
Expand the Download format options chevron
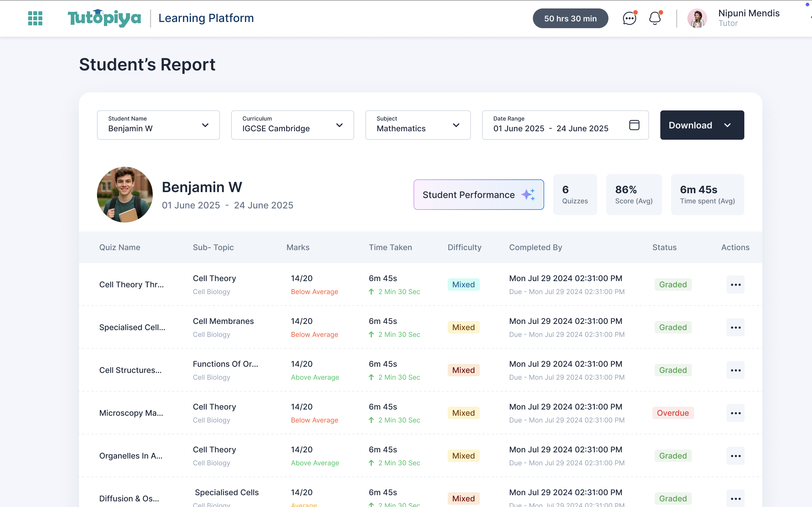(727, 125)
